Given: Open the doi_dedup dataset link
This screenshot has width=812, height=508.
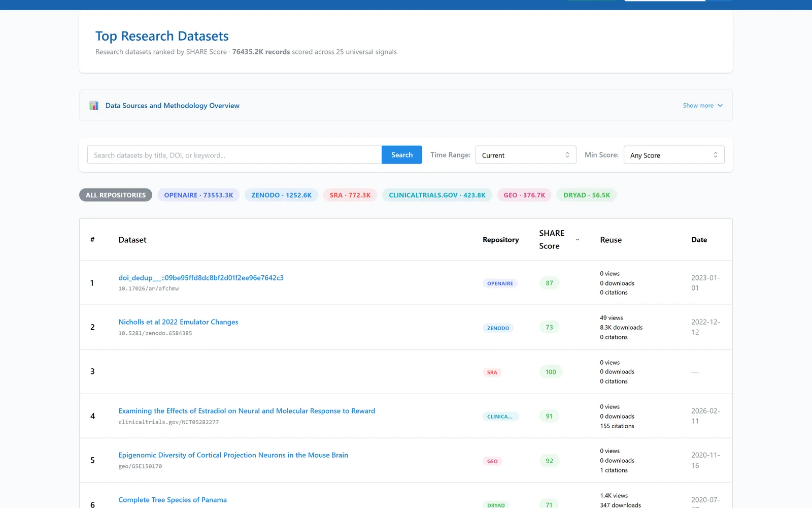Looking at the screenshot, I should [x=201, y=278].
